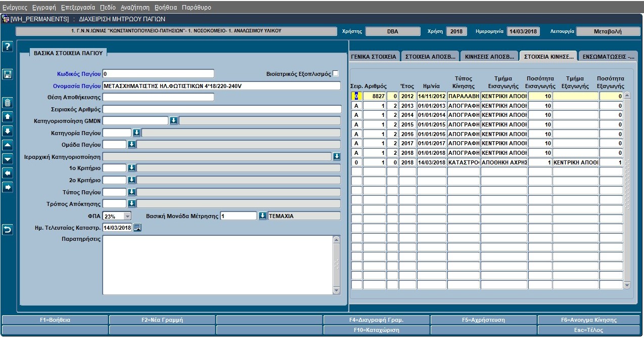Switch to ΓΕΝΙΚΑ ΣΤΟΙΧΕΙΑ tab
The height and width of the screenshot is (338, 644).
point(374,56)
